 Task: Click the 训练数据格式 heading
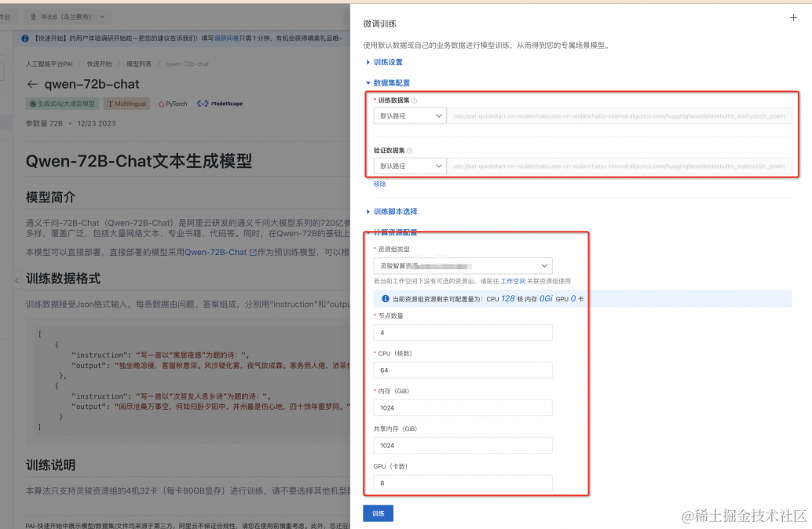point(63,279)
